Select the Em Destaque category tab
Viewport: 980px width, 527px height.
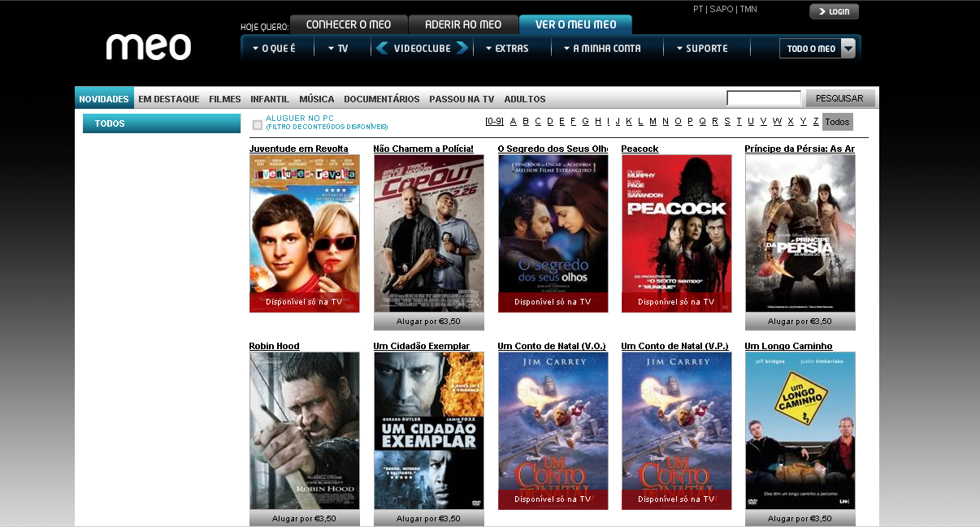169,99
